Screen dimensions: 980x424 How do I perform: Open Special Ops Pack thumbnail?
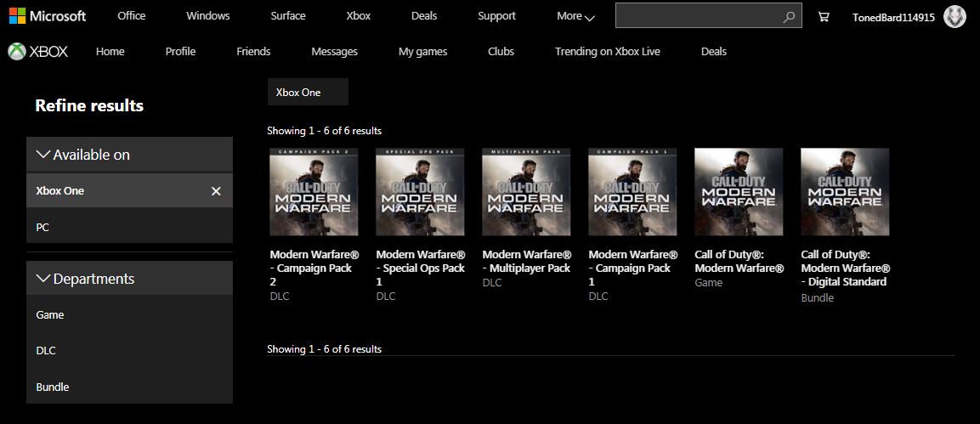point(420,192)
